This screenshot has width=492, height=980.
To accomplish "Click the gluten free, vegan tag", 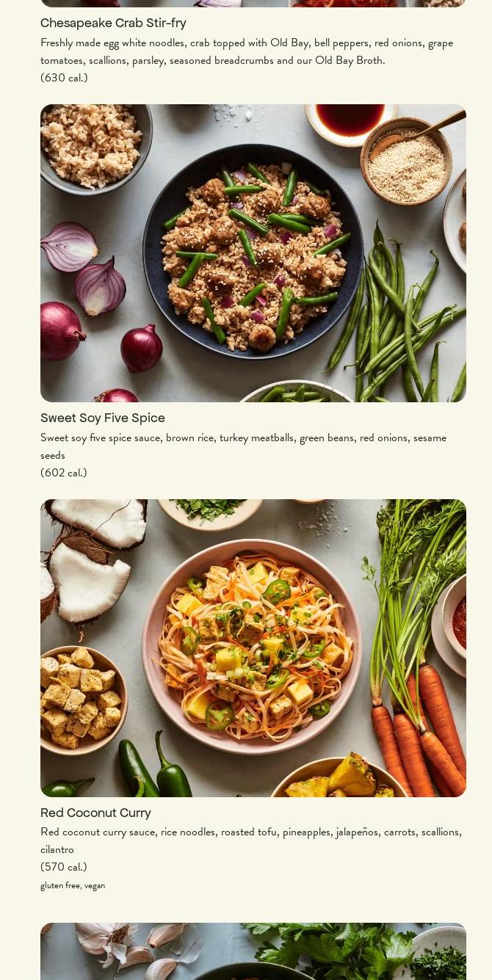I will pyautogui.click(x=73, y=885).
